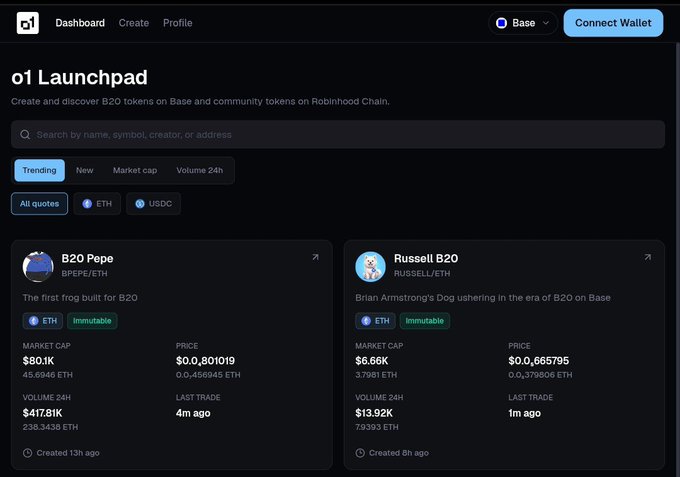Click the $13.92K volume value
Screen dimensions: 680x477
[x=374, y=413]
